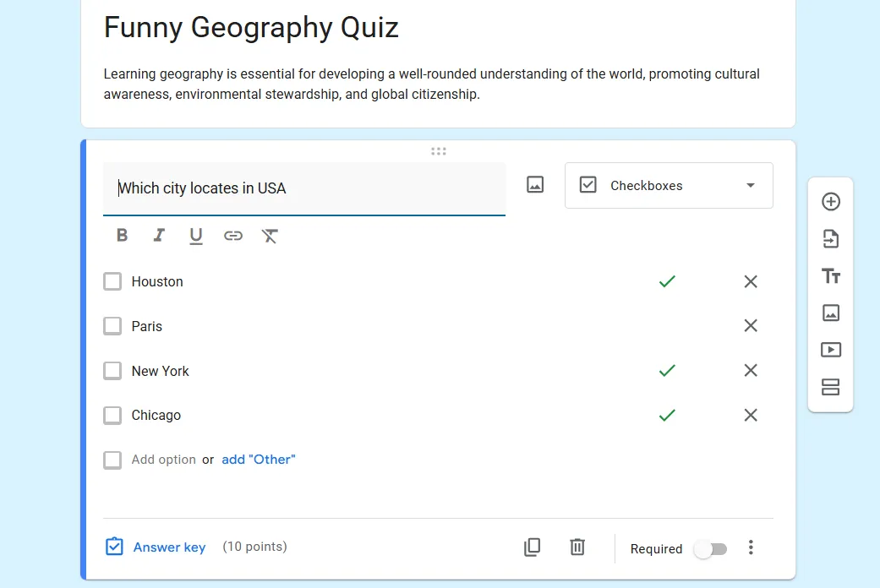Remove the Chicago option

coord(751,415)
